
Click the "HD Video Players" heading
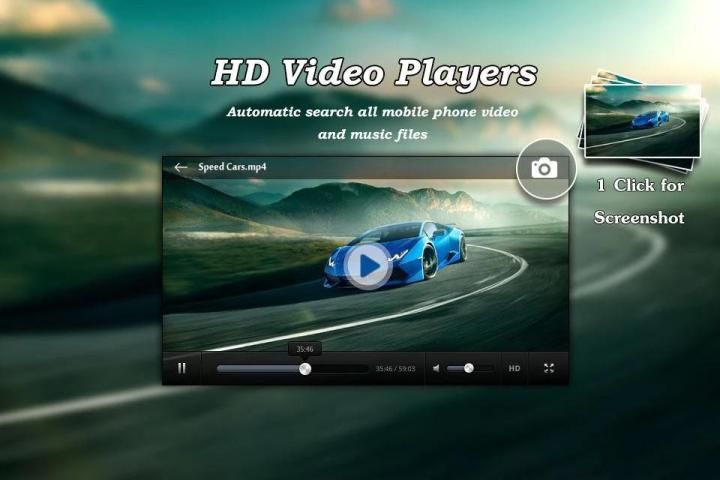click(373, 73)
